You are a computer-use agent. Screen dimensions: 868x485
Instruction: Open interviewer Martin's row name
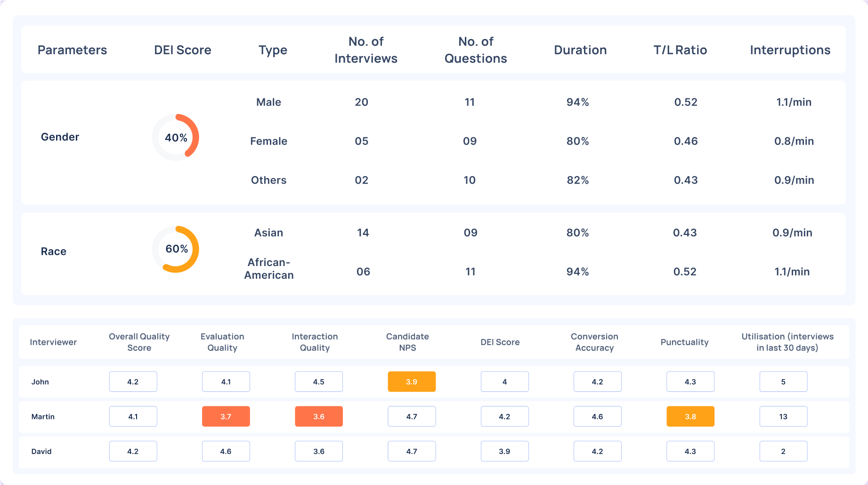(43, 417)
